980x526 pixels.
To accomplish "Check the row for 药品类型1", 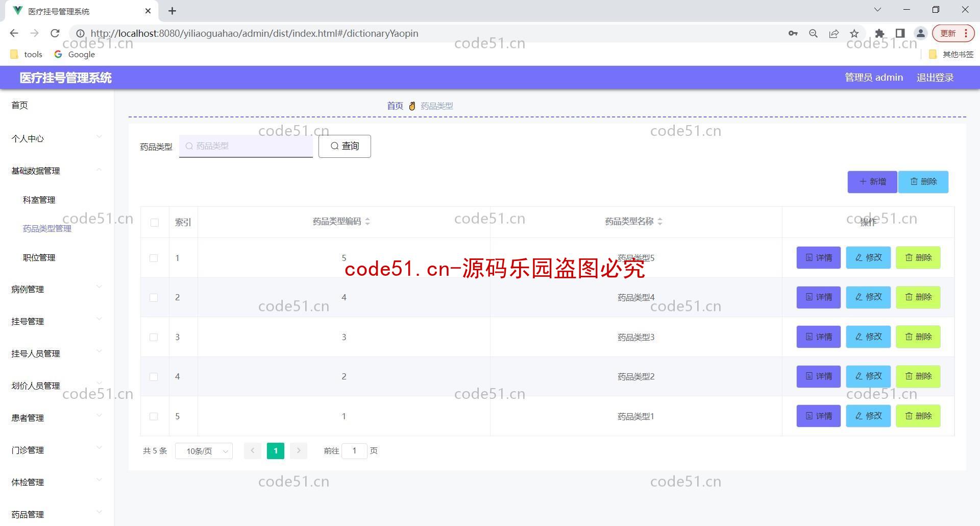I will [x=154, y=416].
